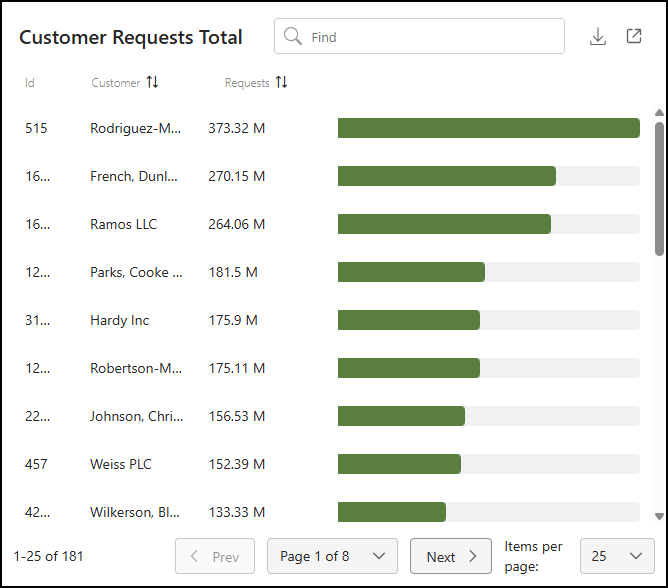Click the 152.39 M requests value

click(x=236, y=464)
